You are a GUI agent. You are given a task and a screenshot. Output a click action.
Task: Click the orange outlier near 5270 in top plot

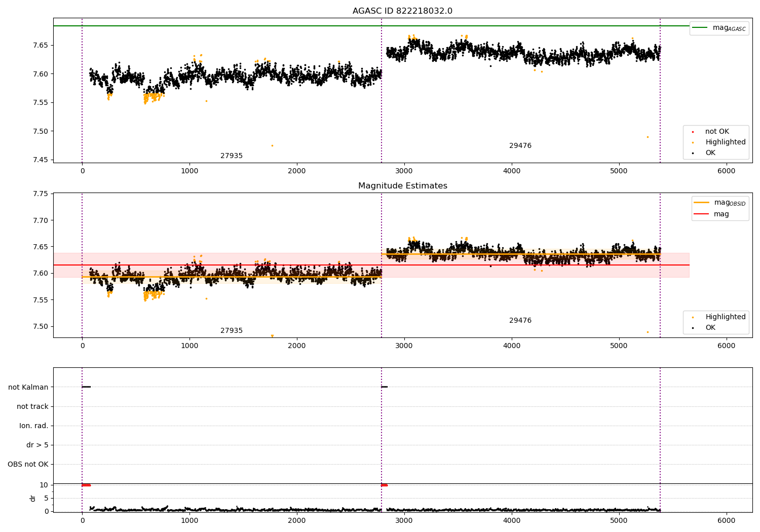point(648,137)
